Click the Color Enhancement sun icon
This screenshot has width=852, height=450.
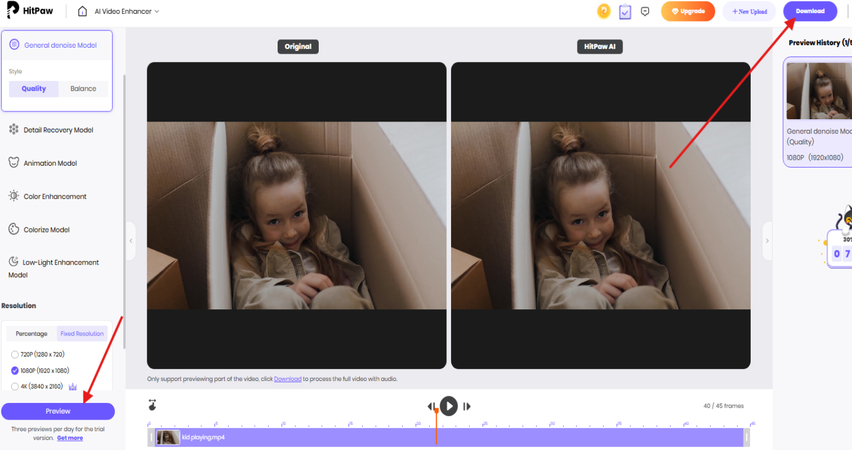14,196
